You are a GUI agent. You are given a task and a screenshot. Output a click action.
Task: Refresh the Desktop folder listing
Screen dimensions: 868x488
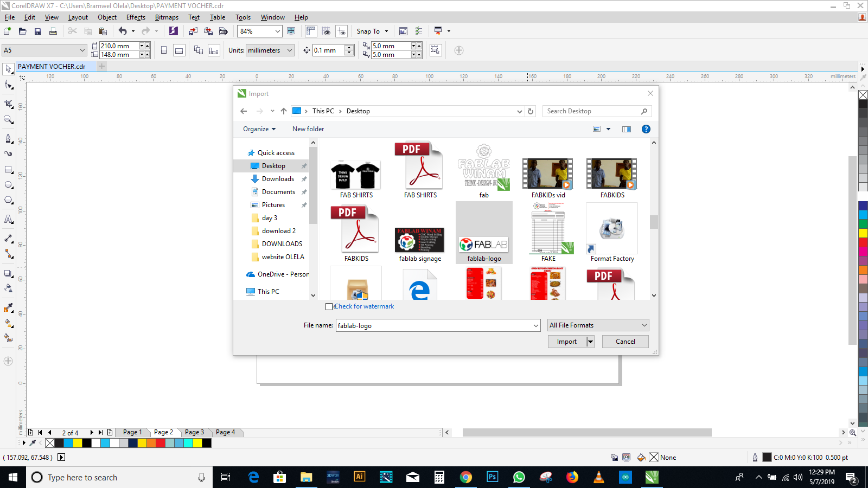tap(531, 111)
